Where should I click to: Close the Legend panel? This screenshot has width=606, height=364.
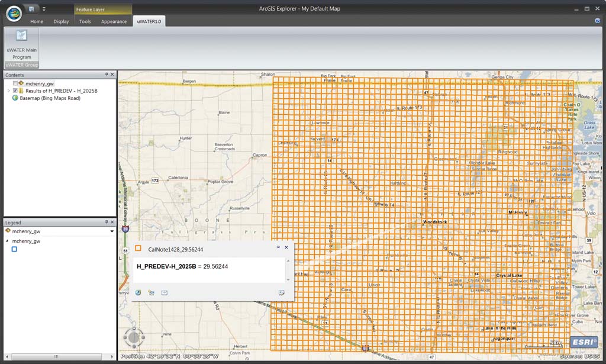click(x=112, y=222)
